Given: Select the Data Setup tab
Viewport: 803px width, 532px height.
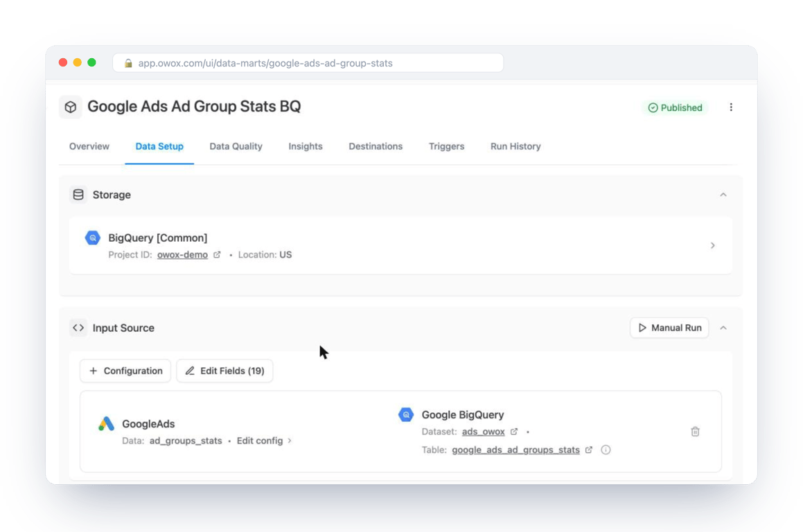Looking at the screenshot, I should [159, 146].
